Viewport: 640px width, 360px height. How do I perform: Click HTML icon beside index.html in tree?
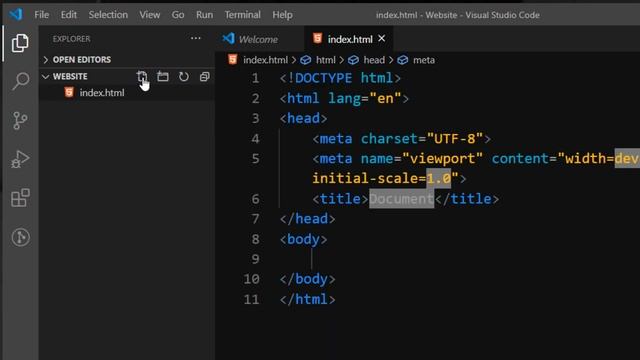69,92
